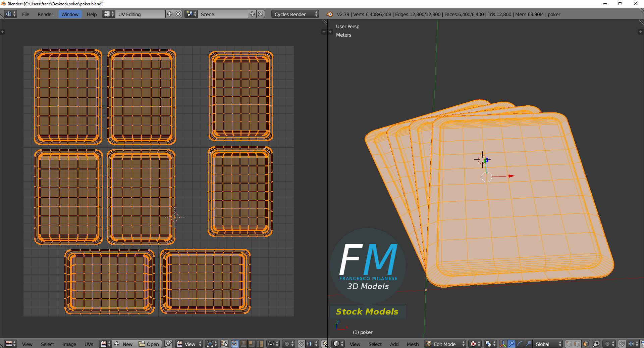Open the 3D View's View menu

pyautogui.click(x=355, y=344)
